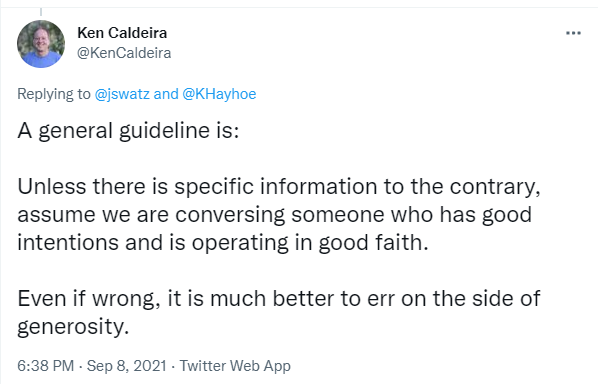
Task: Click the "assume we are conversing someone" line
Action: (275, 215)
